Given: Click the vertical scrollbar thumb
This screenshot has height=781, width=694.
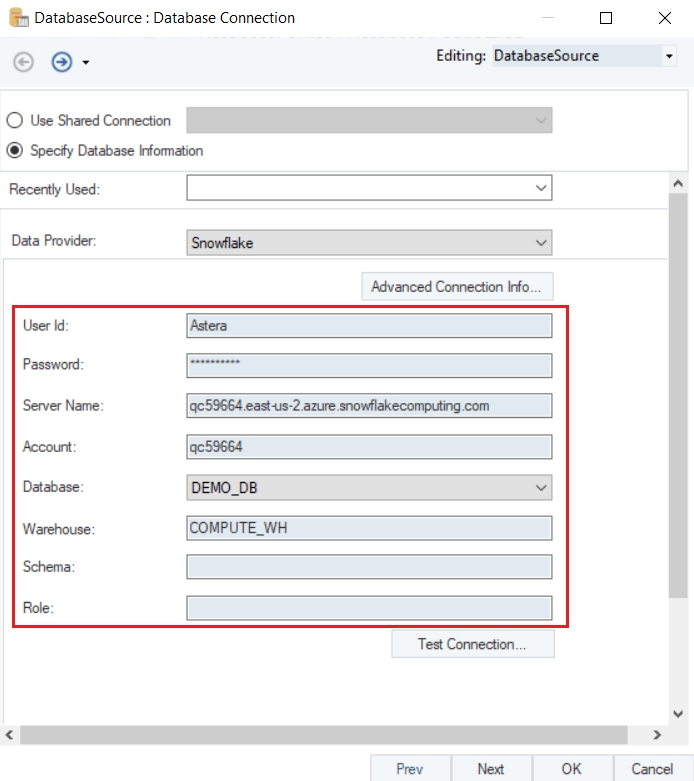Looking at the screenshot, I should tap(678, 396).
